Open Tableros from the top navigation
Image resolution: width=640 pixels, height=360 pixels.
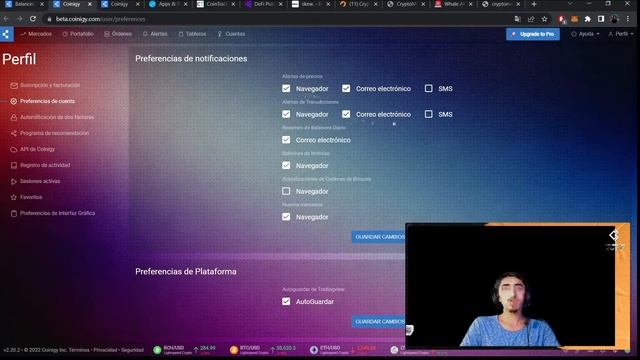192,34
